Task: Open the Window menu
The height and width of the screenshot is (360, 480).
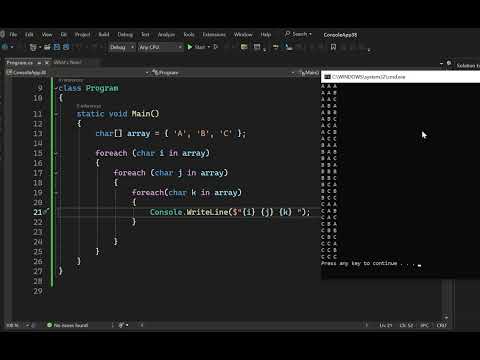Action: click(243, 34)
